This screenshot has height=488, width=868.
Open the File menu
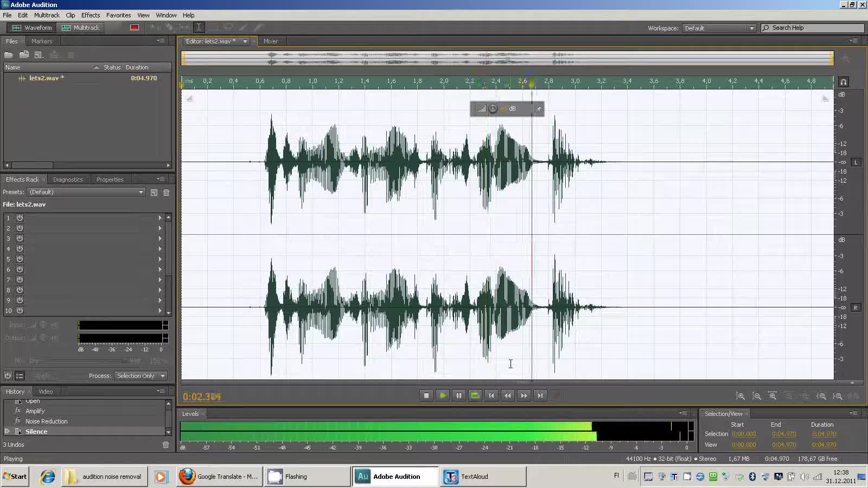click(7, 15)
